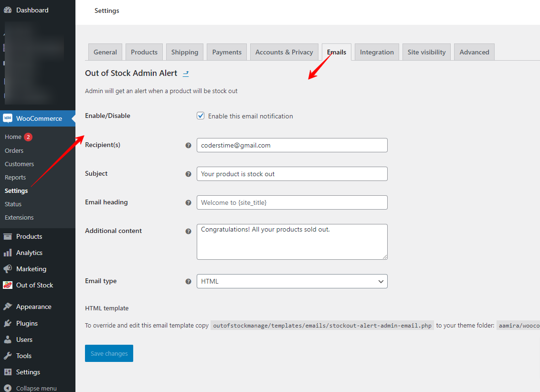This screenshot has height=392, width=540.
Task: Click the WooCommerce menu label
Action: pyautogui.click(x=39, y=118)
